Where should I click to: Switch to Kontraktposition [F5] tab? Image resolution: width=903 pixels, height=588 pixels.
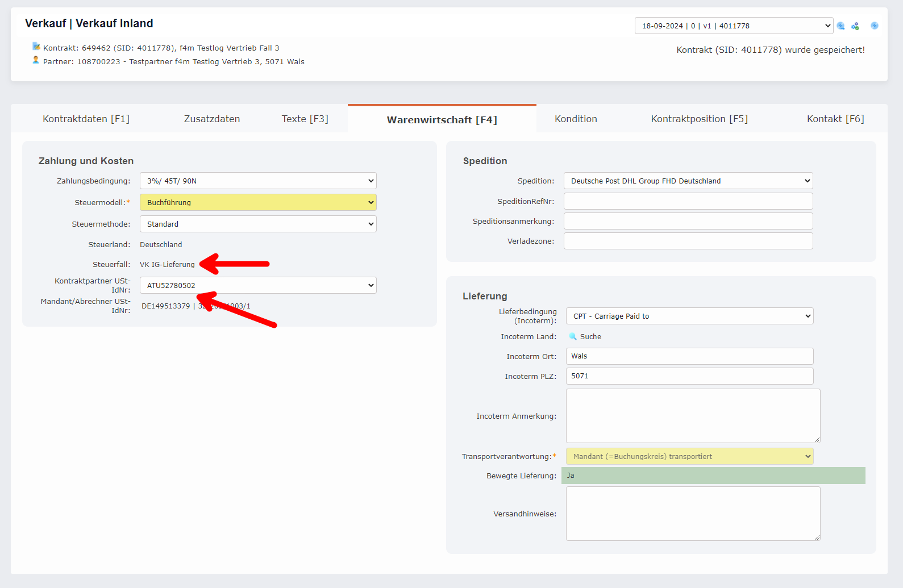pyautogui.click(x=700, y=119)
